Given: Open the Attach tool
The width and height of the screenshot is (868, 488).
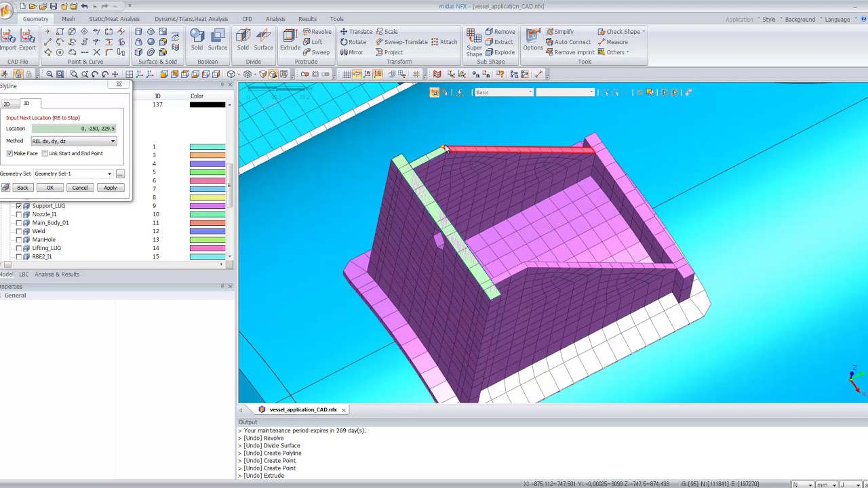Looking at the screenshot, I should (x=444, y=42).
